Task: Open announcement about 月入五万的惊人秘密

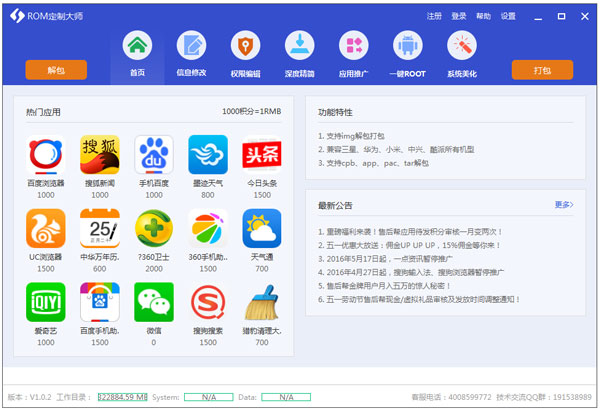Action: 384,286
